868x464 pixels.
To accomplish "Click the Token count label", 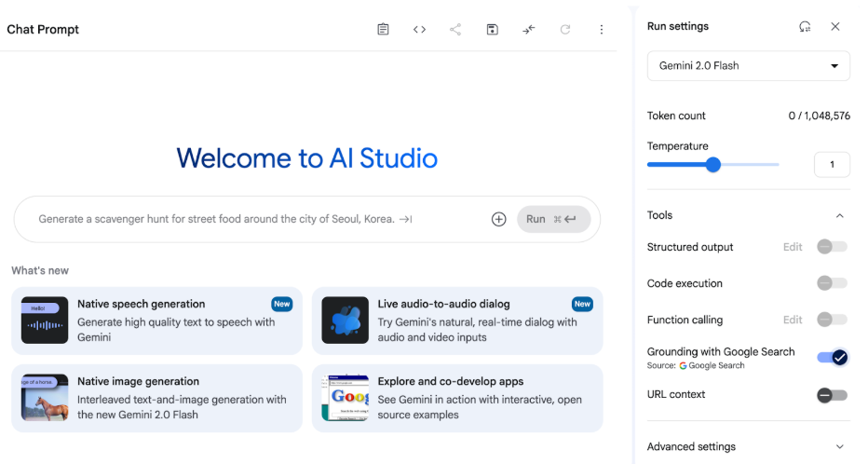I will (676, 116).
